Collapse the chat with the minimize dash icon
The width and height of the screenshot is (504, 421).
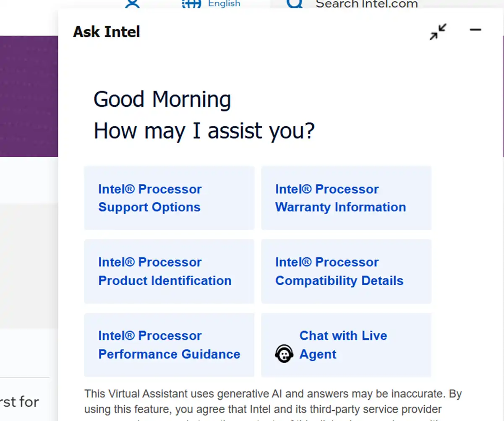point(475,30)
